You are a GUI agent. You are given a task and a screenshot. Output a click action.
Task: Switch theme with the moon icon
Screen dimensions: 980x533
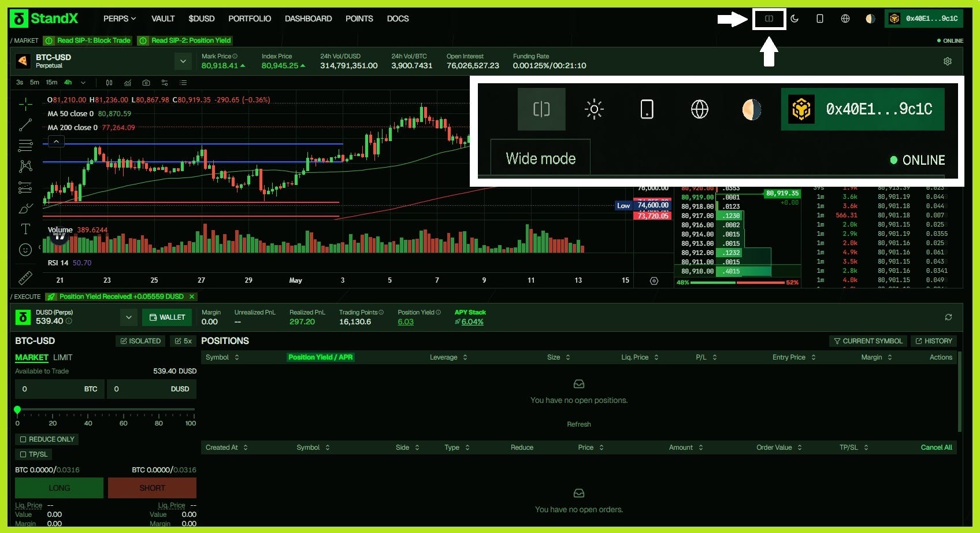(x=795, y=18)
